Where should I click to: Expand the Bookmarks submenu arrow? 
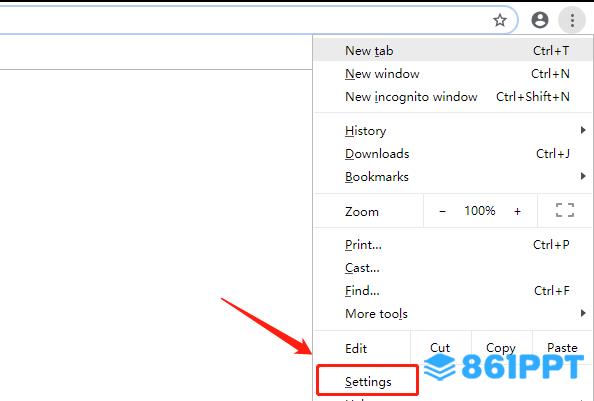[583, 176]
